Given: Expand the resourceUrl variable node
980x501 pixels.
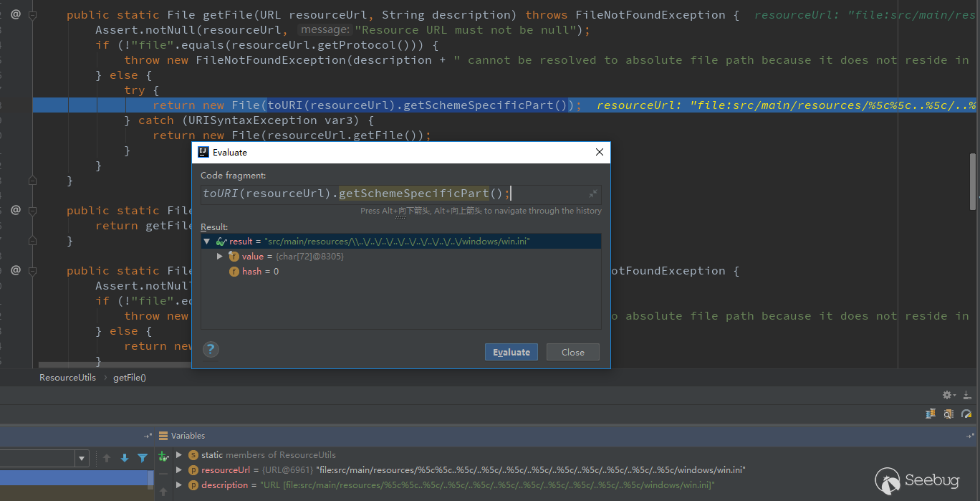Looking at the screenshot, I should pos(179,470).
